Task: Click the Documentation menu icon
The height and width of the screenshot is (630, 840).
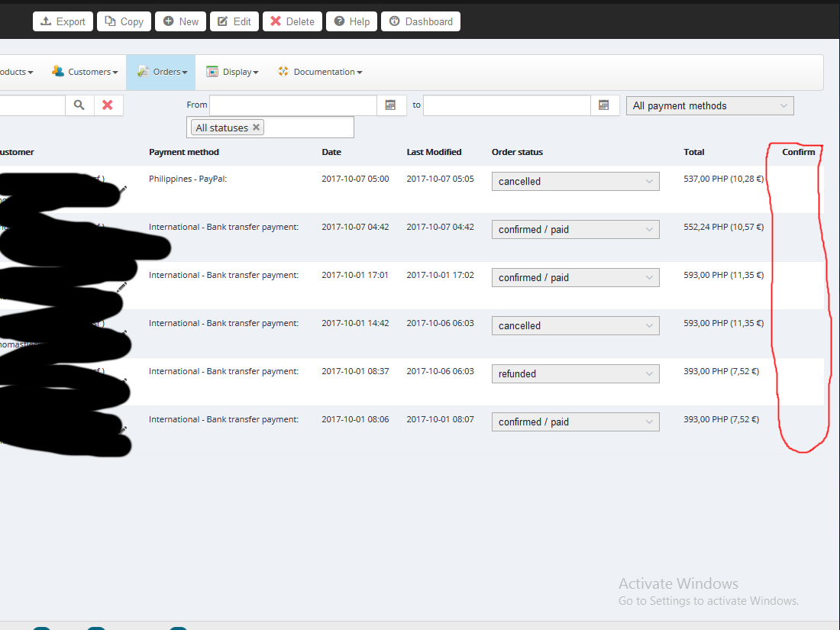Action: tap(283, 71)
